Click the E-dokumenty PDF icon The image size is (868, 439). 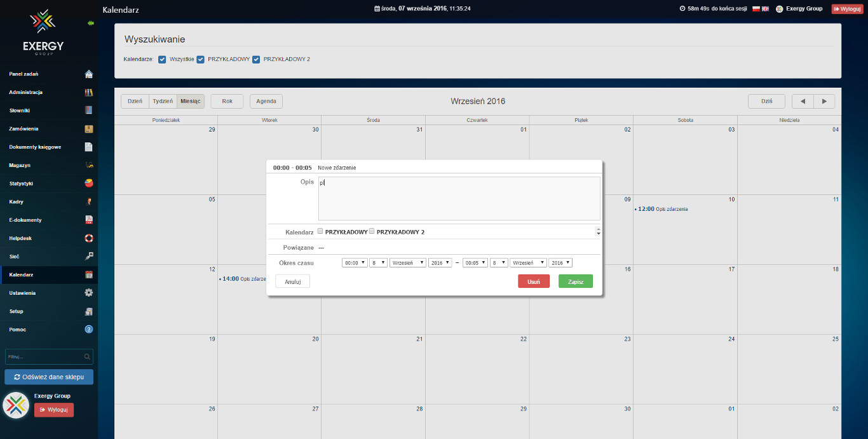click(x=89, y=220)
